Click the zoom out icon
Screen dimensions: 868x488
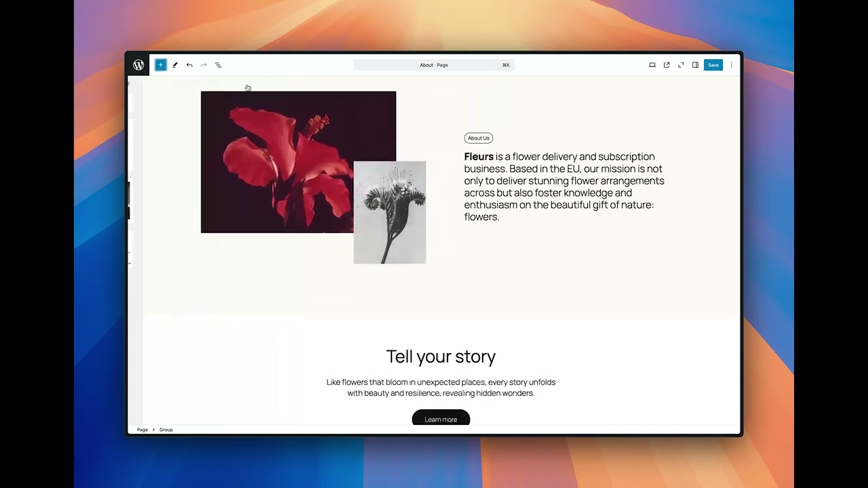point(681,65)
